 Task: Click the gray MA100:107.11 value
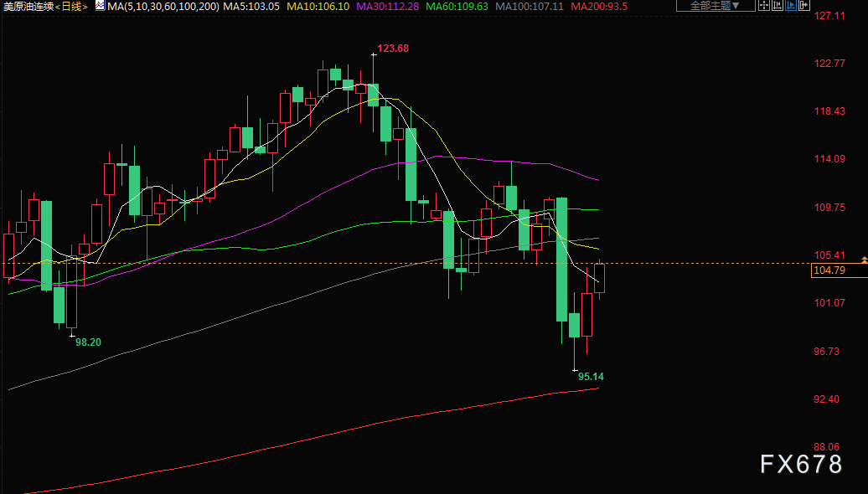pyautogui.click(x=530, y=7)
